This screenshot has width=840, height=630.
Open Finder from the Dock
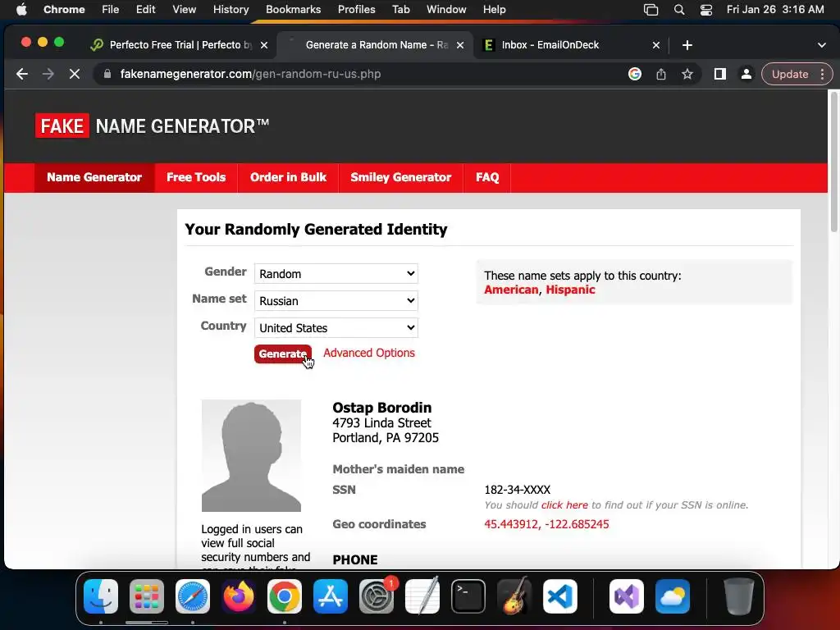101,596
